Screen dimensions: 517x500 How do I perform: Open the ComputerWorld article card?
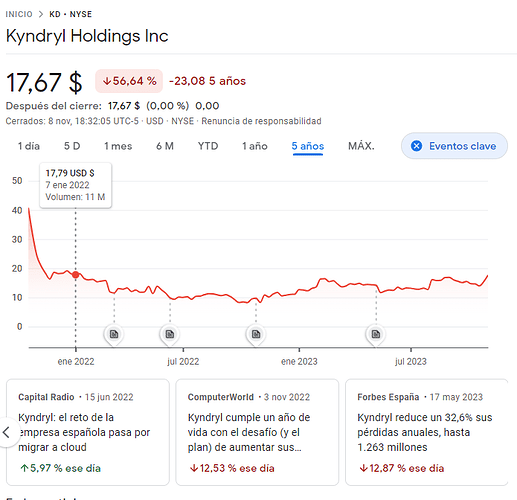tap(257, 432)
